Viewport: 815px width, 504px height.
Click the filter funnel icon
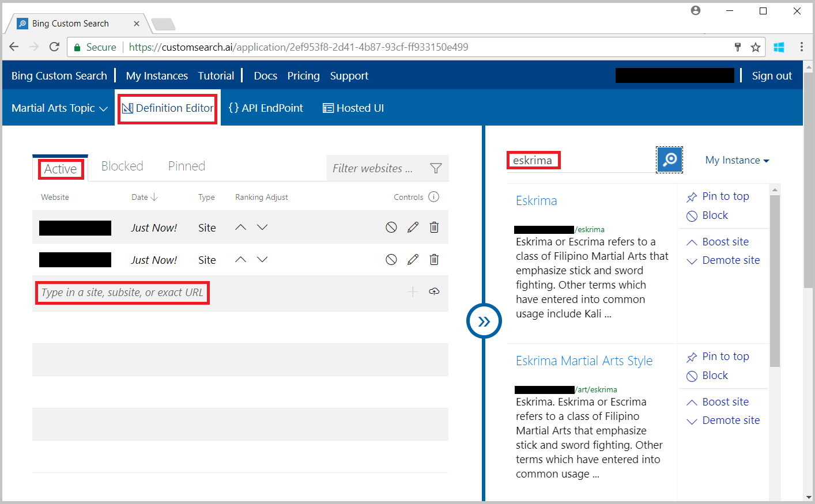(x=436, y=168)
